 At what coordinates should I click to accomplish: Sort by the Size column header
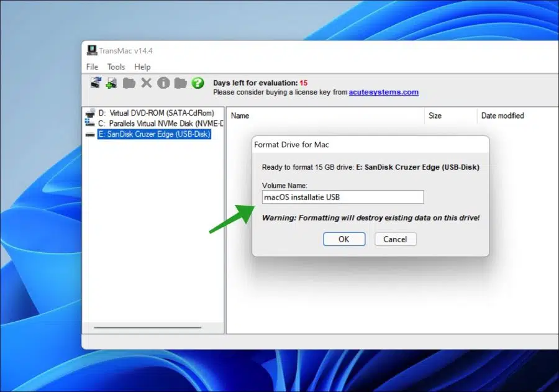(x=451, y=116)
